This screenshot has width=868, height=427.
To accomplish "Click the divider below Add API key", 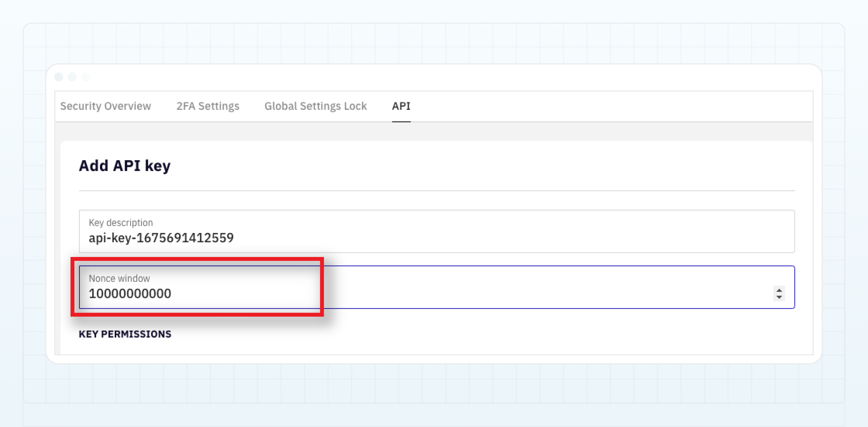I will [437, 191].
